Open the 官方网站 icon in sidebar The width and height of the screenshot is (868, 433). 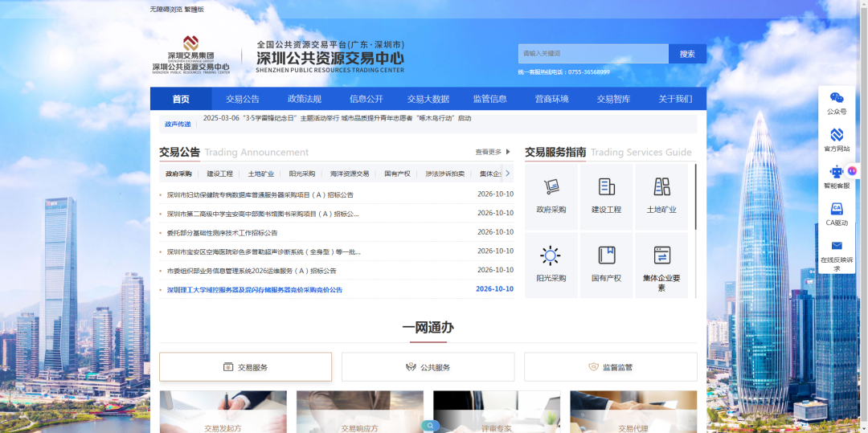[x=837, y=135]
